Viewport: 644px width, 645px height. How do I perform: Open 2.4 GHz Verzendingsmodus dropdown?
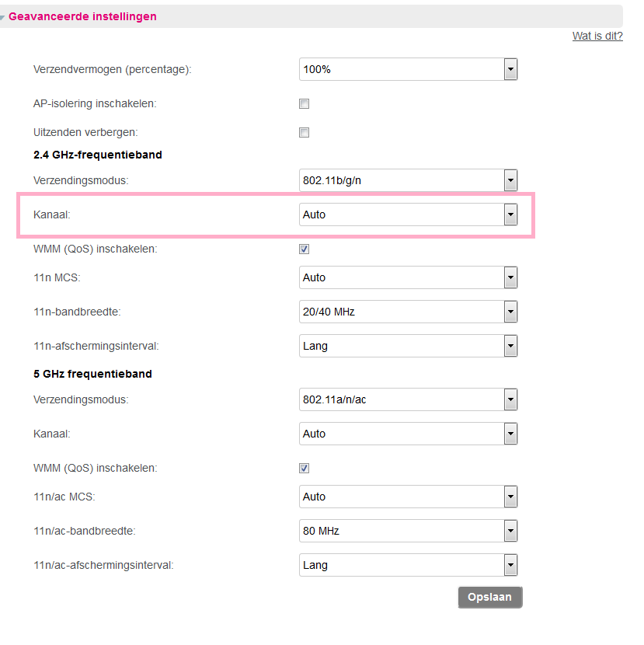click(x=408, y=180)
